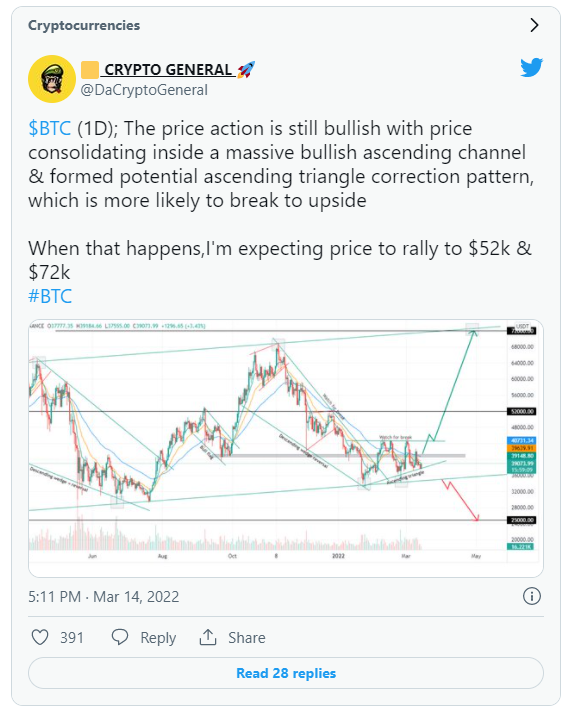Click the yellow square emoji before the name

(x=90, y=70)
